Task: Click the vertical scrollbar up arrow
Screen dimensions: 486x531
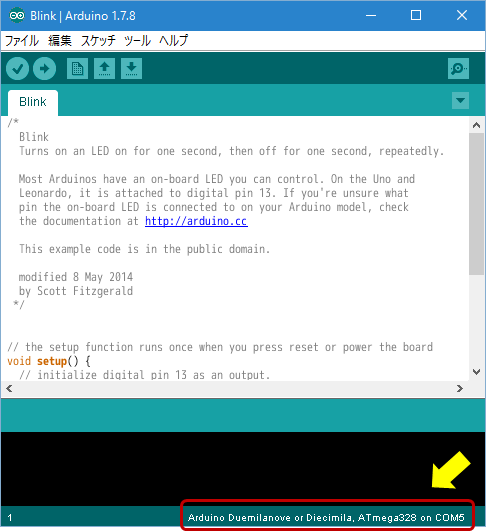Action: (477, 126)
